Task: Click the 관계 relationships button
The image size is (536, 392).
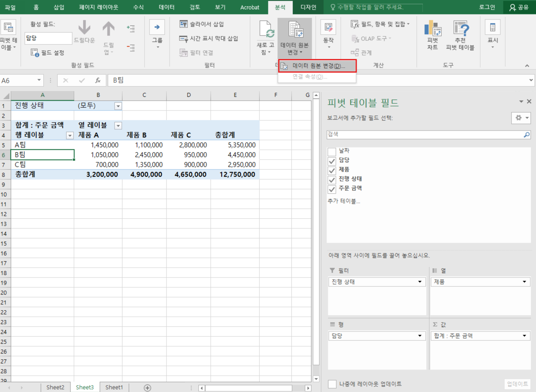Action: tap(361, 53)
